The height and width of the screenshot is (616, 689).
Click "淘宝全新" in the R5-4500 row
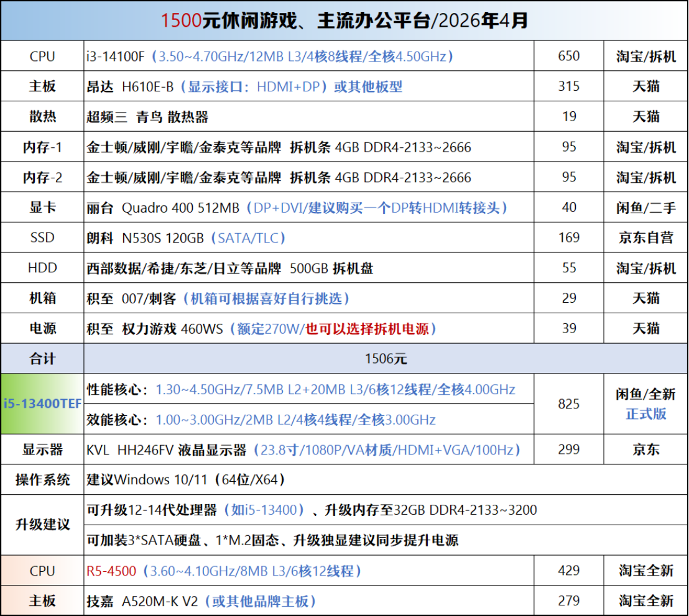[646, 570]
